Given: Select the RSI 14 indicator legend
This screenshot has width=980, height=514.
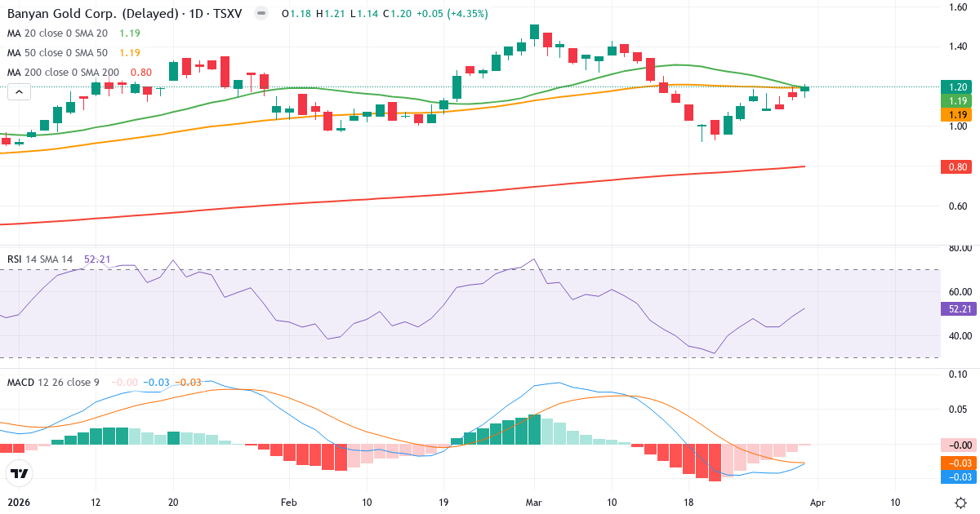Looking at the screenshot, I should point(39,259).
